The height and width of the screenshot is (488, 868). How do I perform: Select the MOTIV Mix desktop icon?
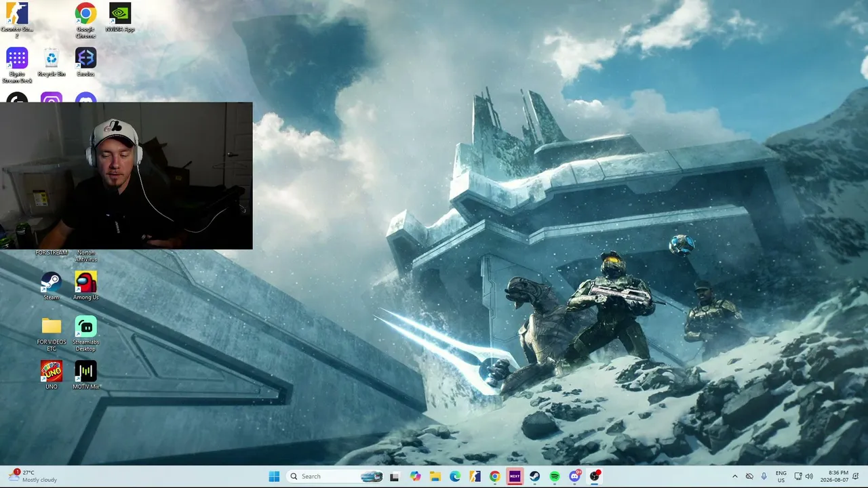[x=85, y=375]
